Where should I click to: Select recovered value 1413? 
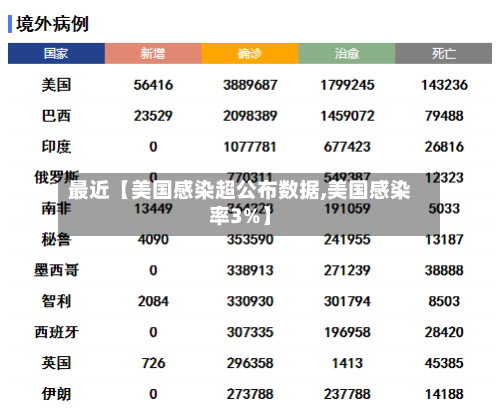click(347, 363)
